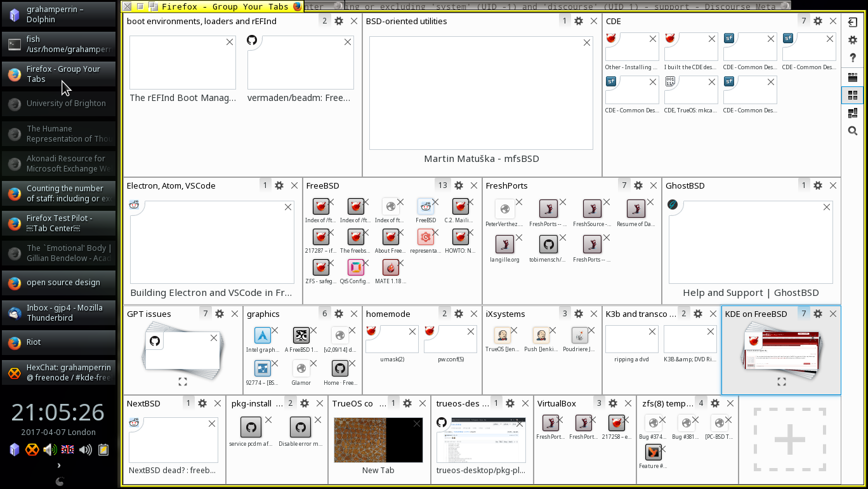868x489 pixels.
Task: Show hidden system tray icons with the arrow
Action: [59, 466]
